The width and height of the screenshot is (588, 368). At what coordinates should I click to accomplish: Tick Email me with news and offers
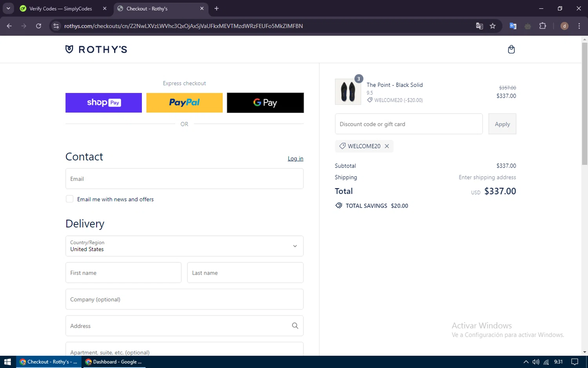pos(69,199)
